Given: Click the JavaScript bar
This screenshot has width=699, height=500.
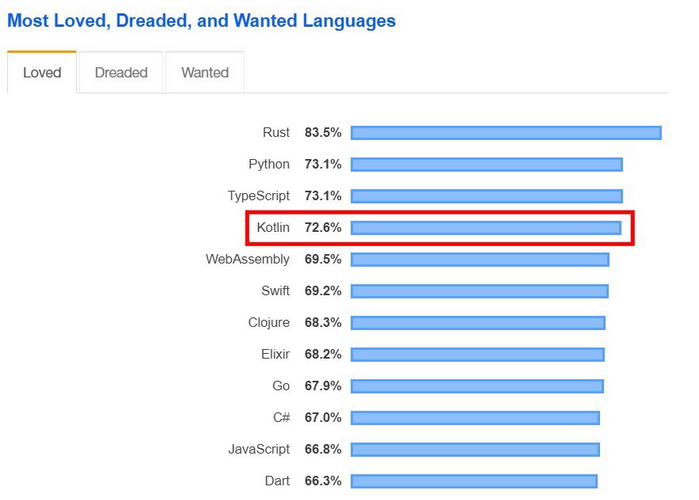Looking at the screenshot, I should 475,449.
